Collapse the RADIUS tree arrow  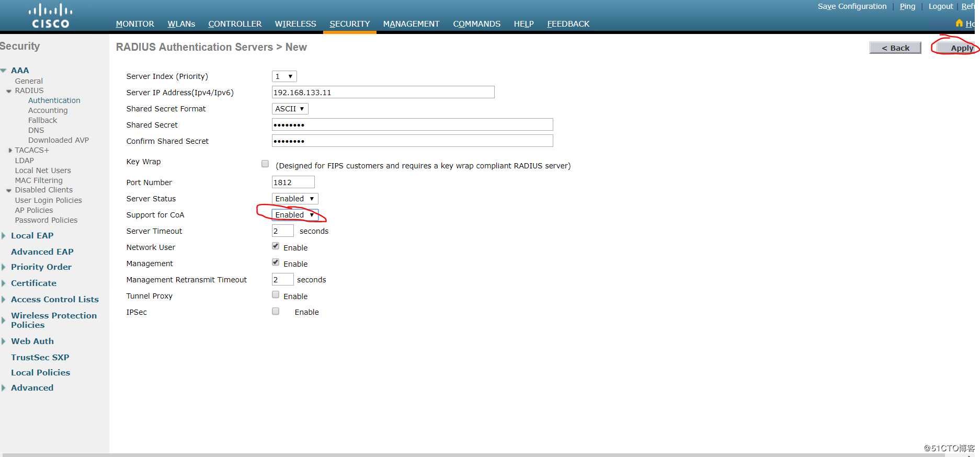[x=9, y=91]
